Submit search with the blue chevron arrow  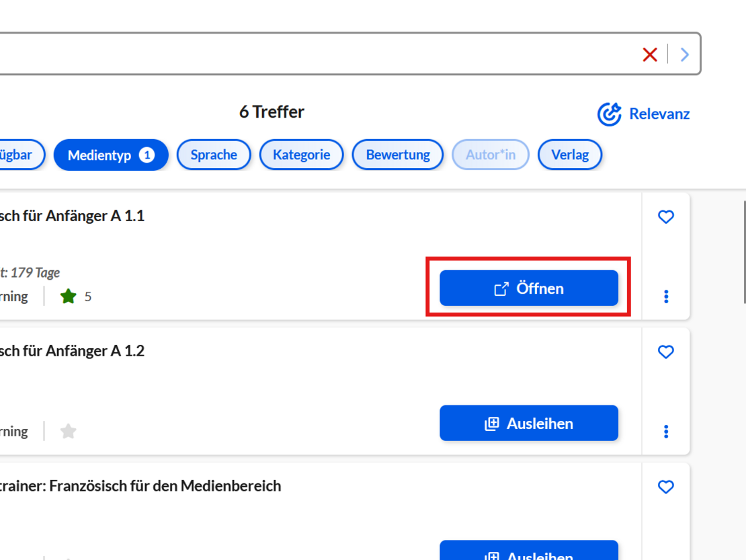coord(684,54)
